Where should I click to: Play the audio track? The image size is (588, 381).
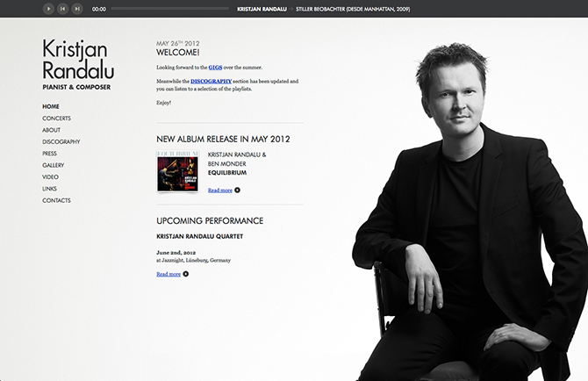tap(48, 9)
